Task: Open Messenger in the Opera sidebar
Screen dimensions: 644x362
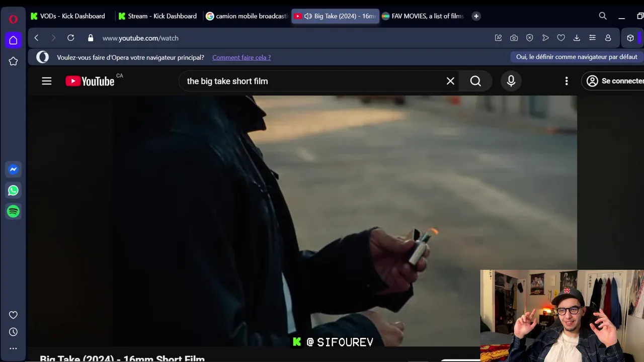Action: tap(13, 169)
